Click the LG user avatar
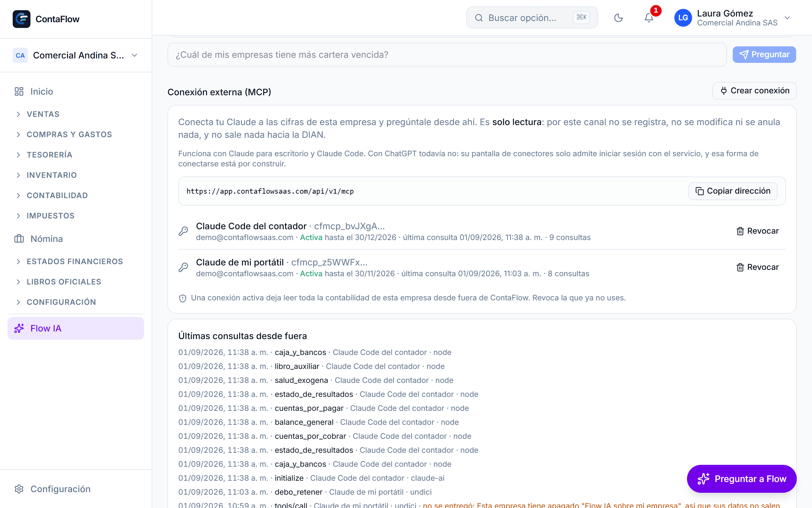This screenshot has height=508, width=812. tap(683, 18)
